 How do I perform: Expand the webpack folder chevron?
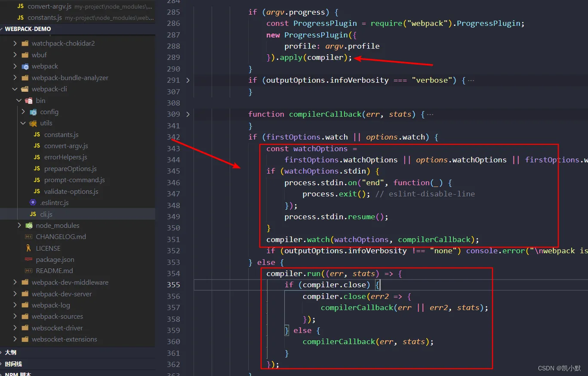15,66
